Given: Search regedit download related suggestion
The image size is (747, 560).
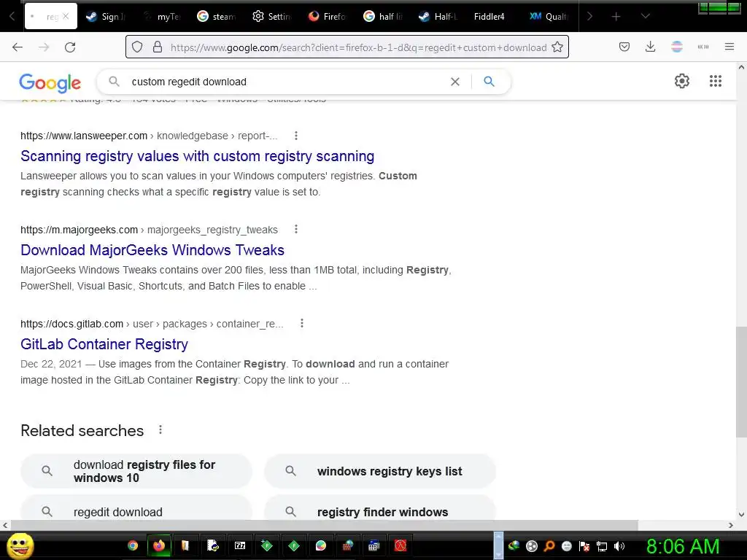Looking at the screenshot, I should coord(136,508).
